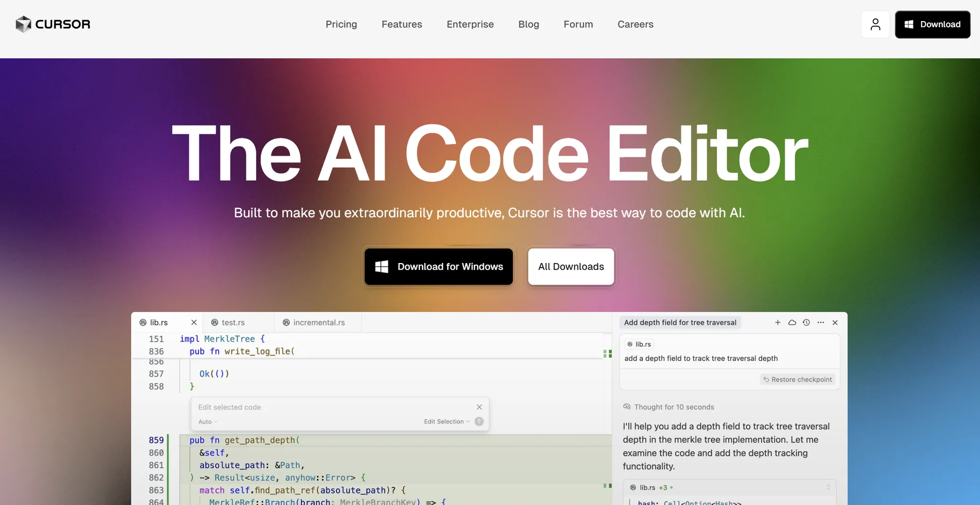Open chat history clock icon
Image resolution: width=980 pixels, height=505 pixels.
pyautogui.click(x=806, y=323)
